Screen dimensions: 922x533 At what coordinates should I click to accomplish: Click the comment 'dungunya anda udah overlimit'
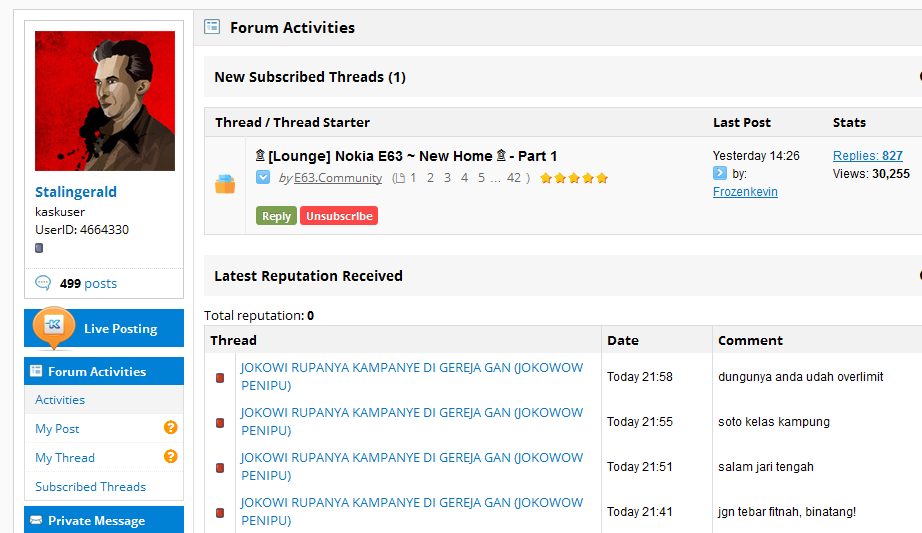pyautogui.click(x=800, y=377)
